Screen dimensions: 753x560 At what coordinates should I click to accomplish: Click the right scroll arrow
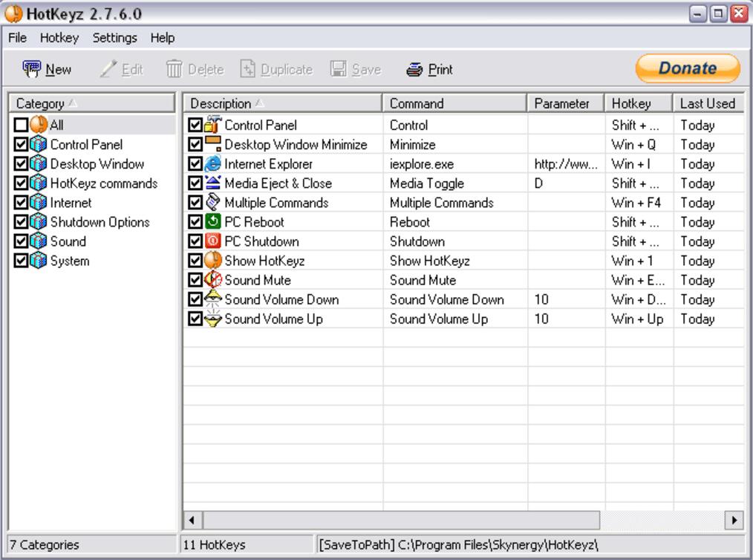point(734,520)
